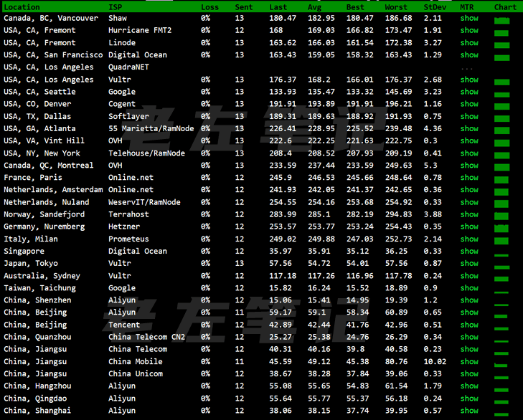Open MTR show link for Los Angeles Vultr
The width and height of the screenshot is (523, 420).
click(x=469, y=80)
